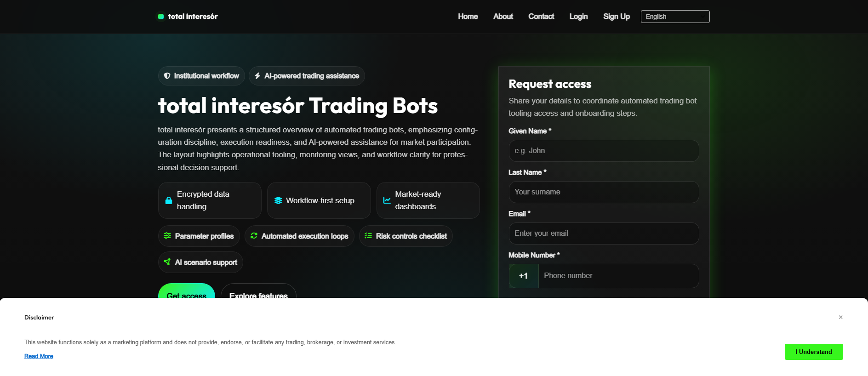Follow the Read More disclaimer link
868x376 pixels.
coord(39,356)
